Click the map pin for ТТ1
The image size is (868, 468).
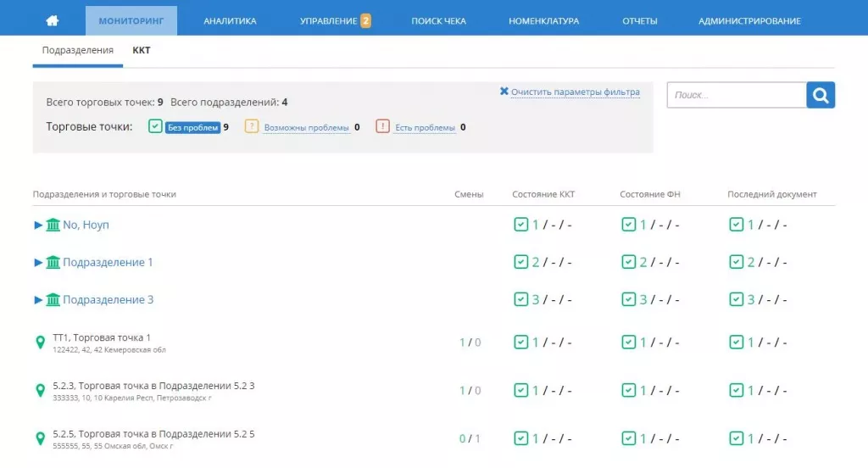(39, 343)
